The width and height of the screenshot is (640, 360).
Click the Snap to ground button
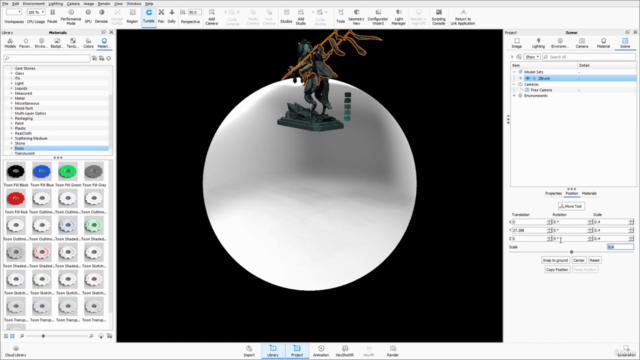pos(555,260)
